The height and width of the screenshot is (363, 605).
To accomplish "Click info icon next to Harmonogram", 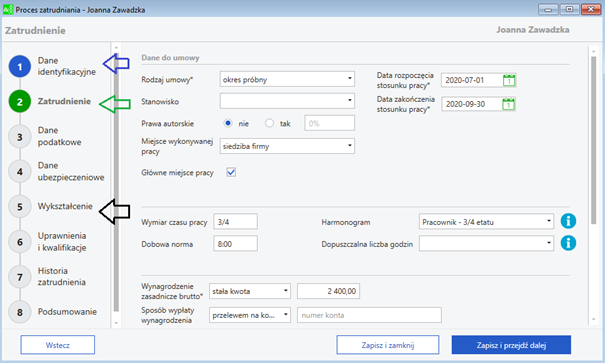I will click(x=568, y=221).
